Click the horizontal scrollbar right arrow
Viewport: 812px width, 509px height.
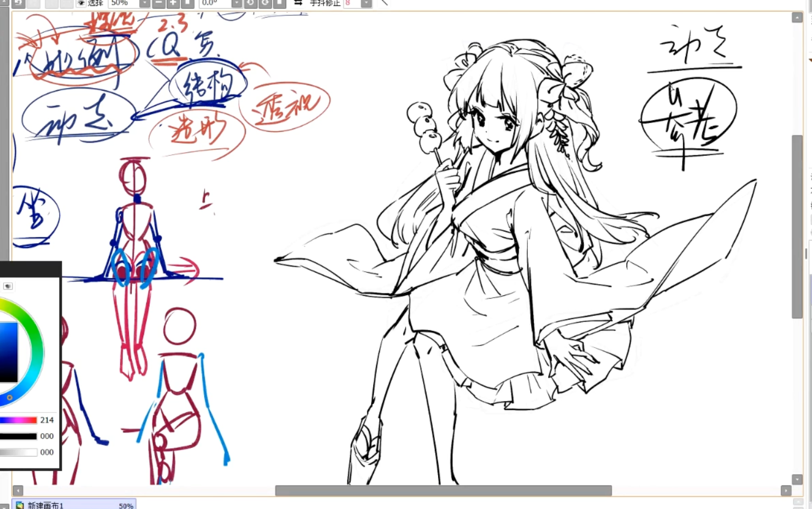[x=786, y=490]
